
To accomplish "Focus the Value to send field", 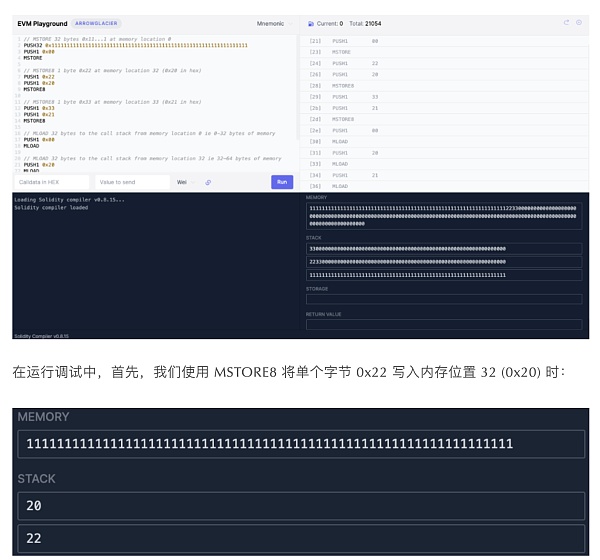I will coord(132,182).
